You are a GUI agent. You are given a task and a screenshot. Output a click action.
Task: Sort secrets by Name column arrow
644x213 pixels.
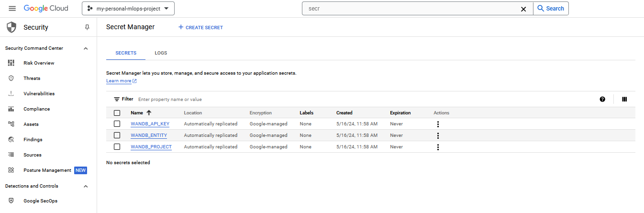(x=149, y=113)
